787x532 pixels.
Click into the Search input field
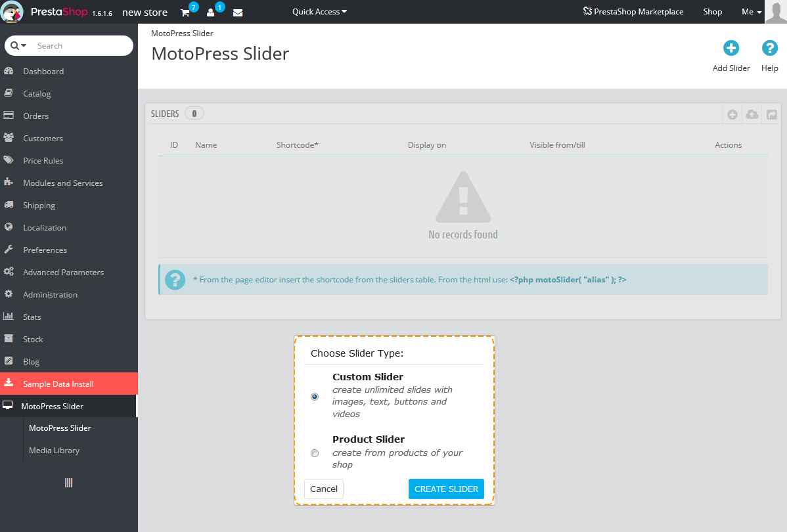83,46
